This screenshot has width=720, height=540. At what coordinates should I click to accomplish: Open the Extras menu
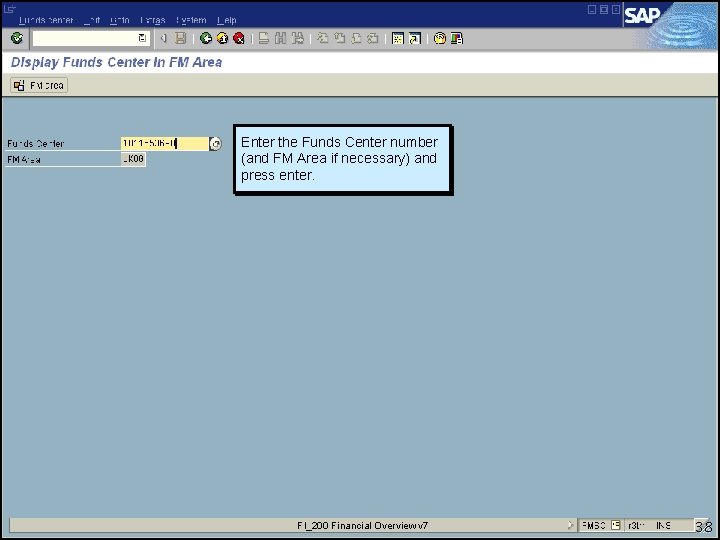[152, 20]
